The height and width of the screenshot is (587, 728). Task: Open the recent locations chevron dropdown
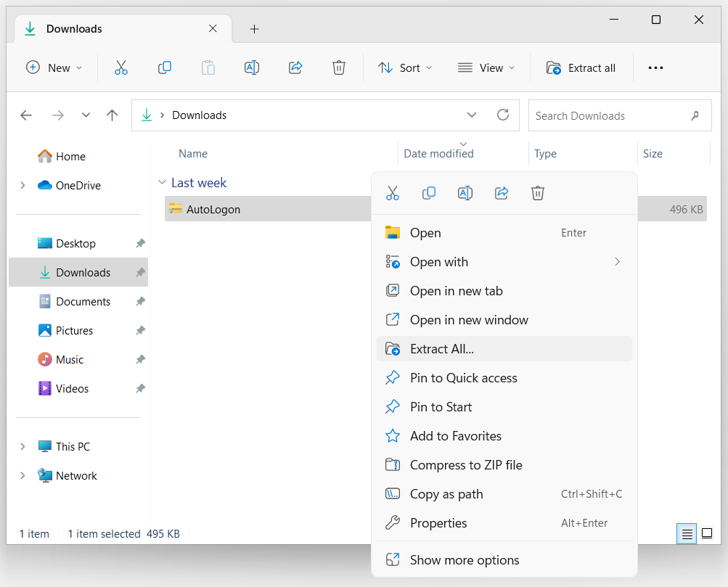[86, 115]
